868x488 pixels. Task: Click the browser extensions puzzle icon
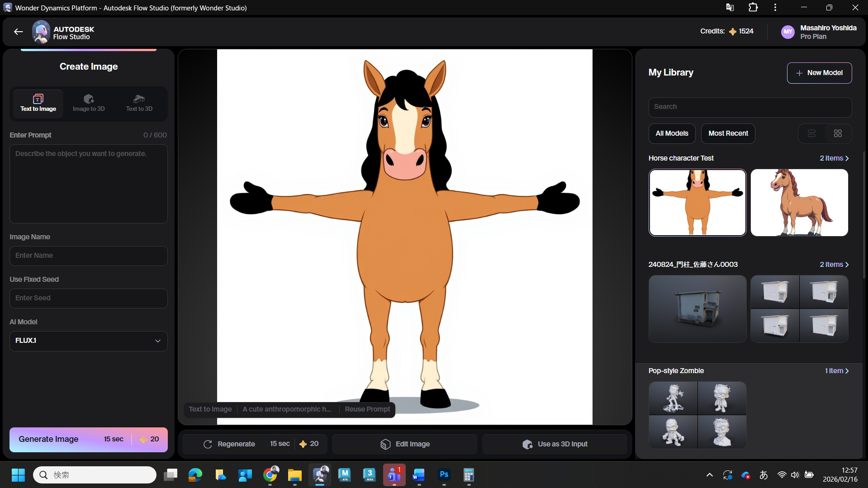pyautogui.click(x=753, y=8)
